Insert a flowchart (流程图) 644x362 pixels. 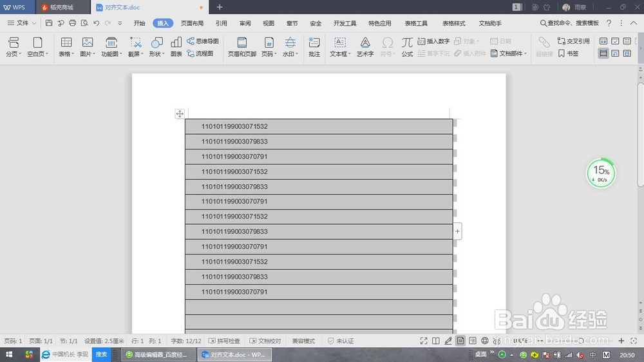(200, 53)
